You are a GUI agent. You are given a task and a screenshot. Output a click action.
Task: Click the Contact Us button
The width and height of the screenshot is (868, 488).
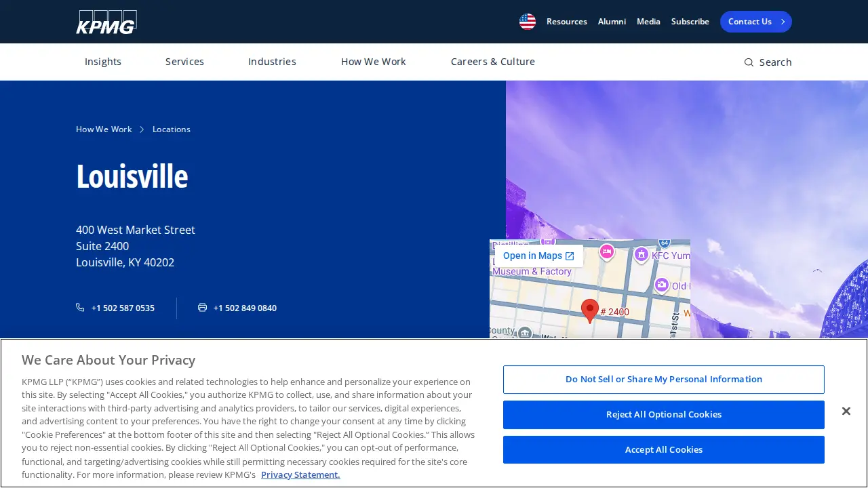pyautogui.click(x=756, y=22)
